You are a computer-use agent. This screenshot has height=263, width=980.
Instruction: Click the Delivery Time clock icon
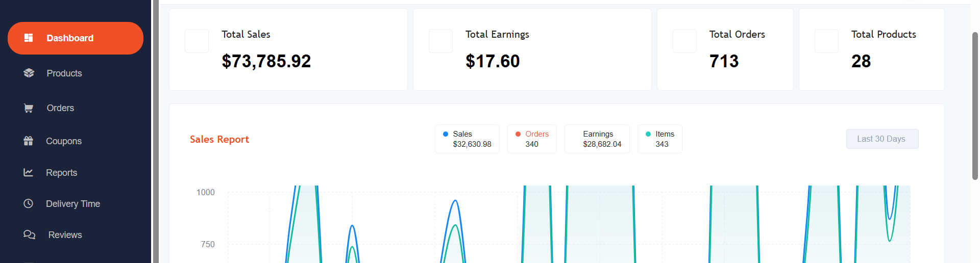pos(29,203)
